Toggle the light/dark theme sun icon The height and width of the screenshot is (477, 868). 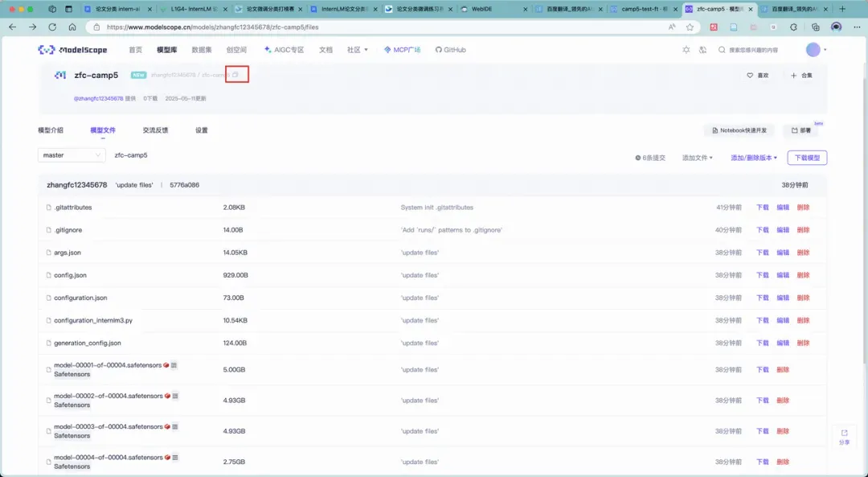coord(686,50)
